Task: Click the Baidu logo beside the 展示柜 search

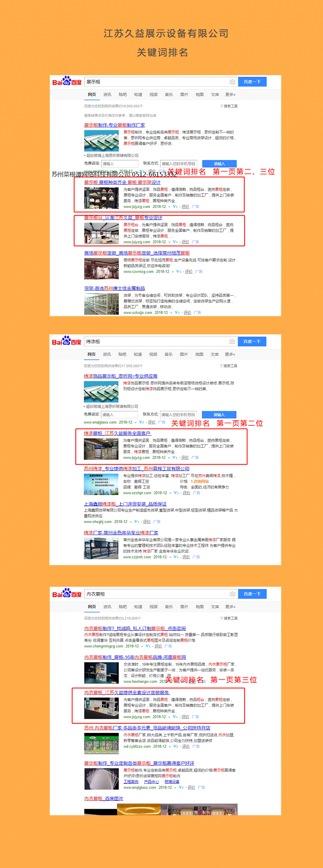Action: coord(67,81)
